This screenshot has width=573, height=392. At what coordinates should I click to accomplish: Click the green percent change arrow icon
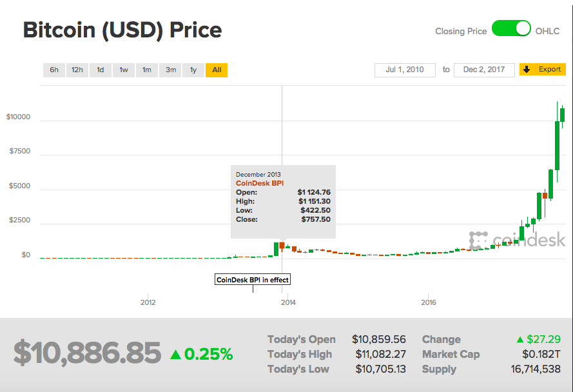(x=175, y=354)
